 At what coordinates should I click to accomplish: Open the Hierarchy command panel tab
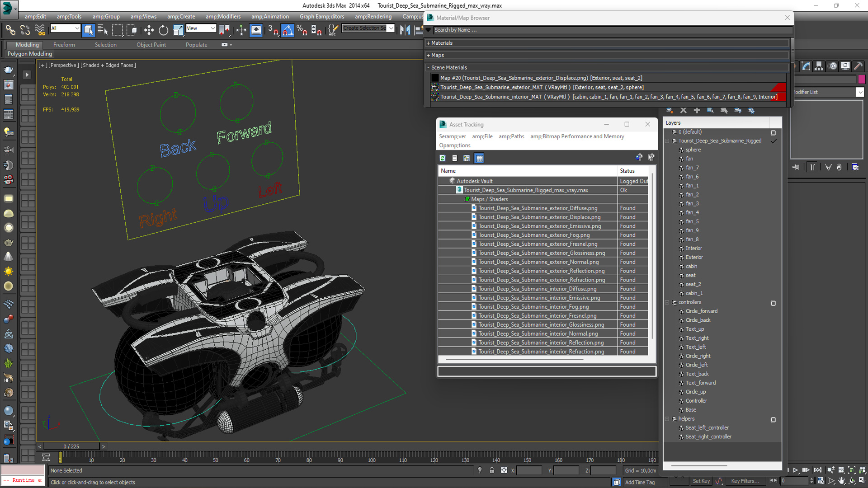pyautogui.click(x=819, y=66)
